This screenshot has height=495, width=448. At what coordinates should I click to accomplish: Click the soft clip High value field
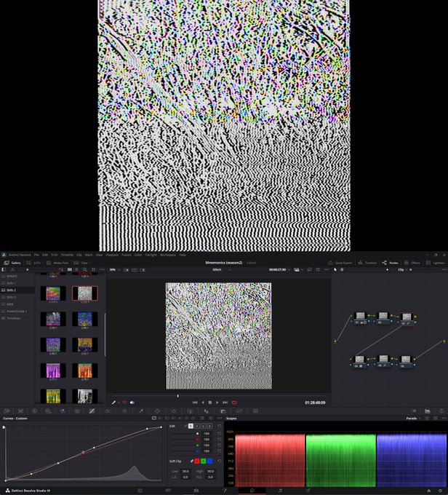coord(210,471)
